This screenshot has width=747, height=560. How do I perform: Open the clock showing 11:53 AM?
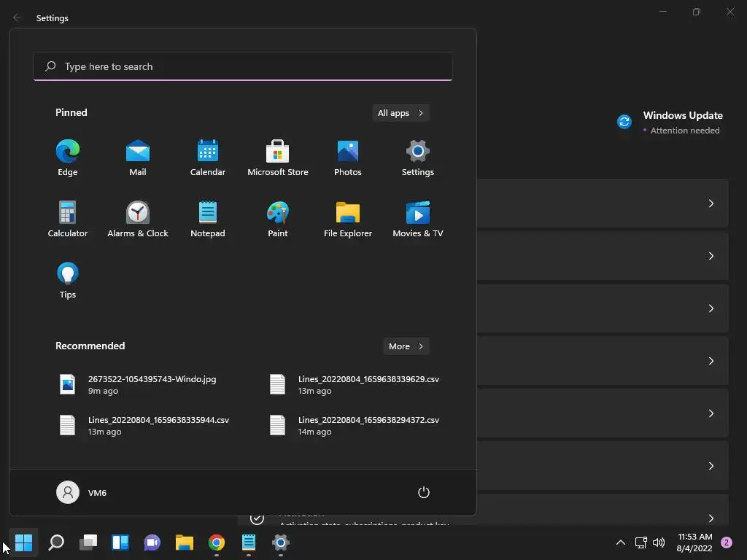694,542
